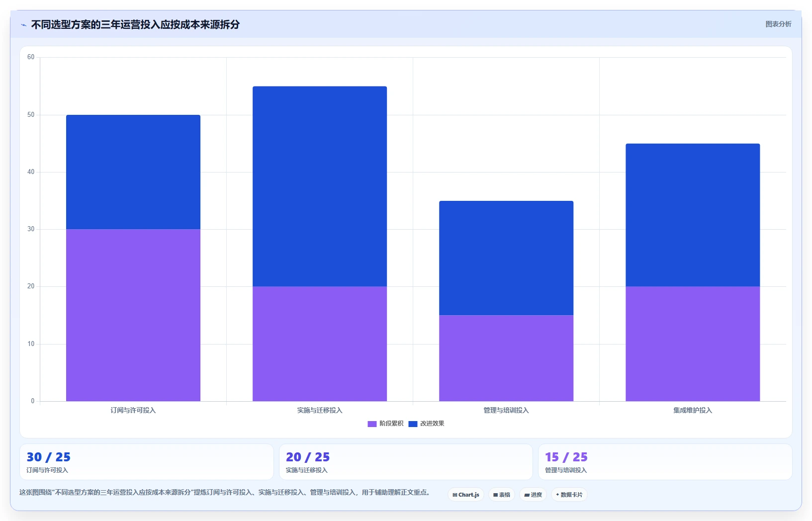Click the description sentence starting 这张图围绕
The image size is (812, 521).
coord(225,492)
